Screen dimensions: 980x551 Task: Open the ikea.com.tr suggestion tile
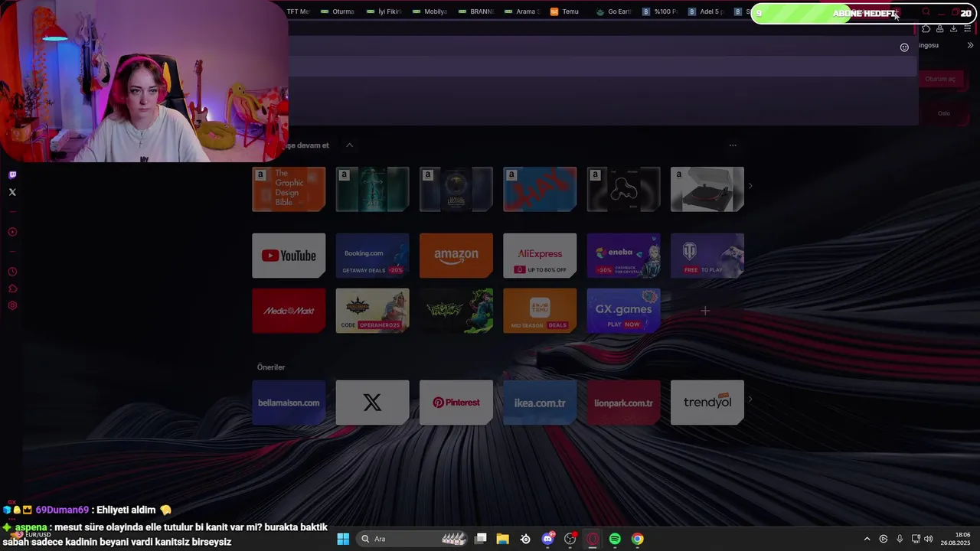pos(540,403)
